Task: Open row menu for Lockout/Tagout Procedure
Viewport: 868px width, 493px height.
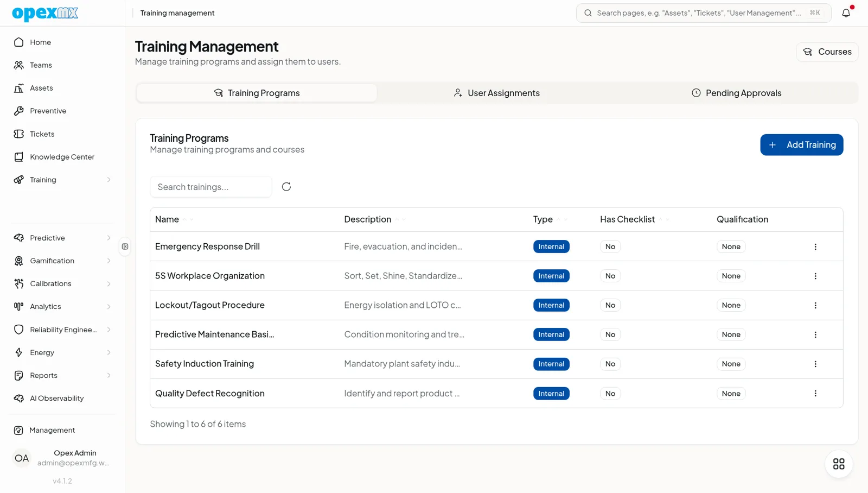Action: (x=815, y=305)
